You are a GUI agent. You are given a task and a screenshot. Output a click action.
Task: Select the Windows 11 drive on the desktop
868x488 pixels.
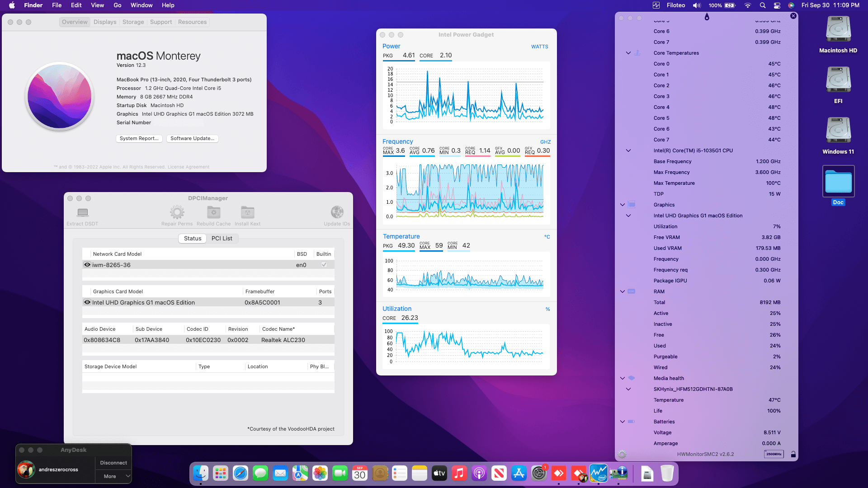(838, 131)
